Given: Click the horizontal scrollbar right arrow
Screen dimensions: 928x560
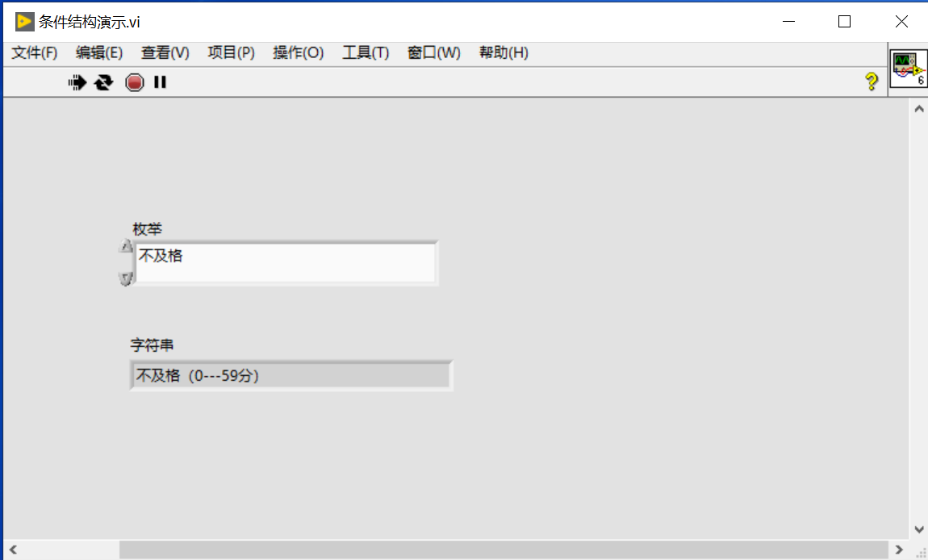Looking at the screenshot, I should click(899, 550).
